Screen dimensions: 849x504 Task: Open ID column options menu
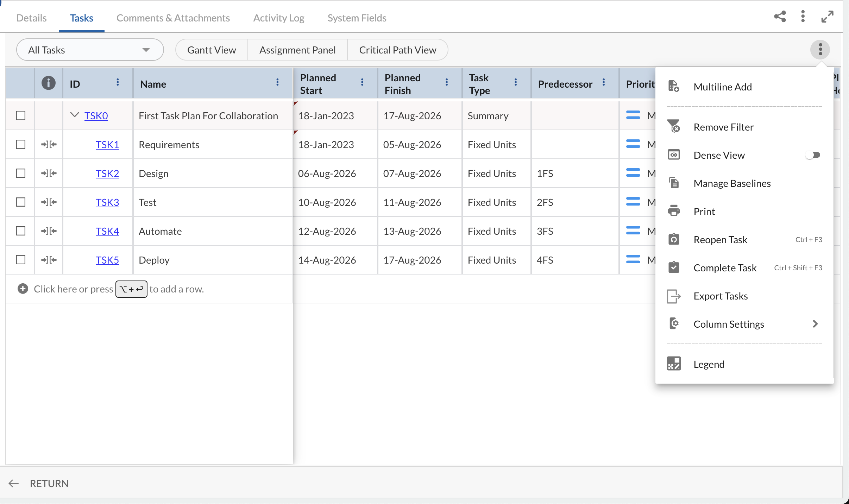118,82
